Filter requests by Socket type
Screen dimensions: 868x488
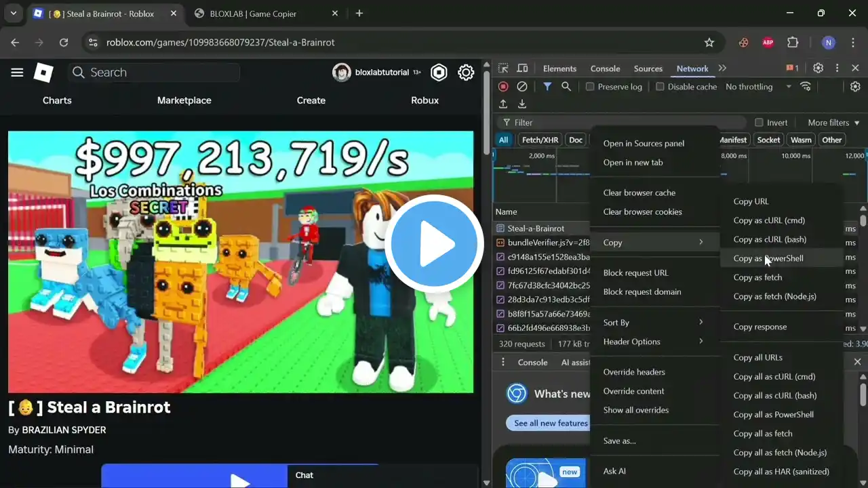tap(768, 140)
